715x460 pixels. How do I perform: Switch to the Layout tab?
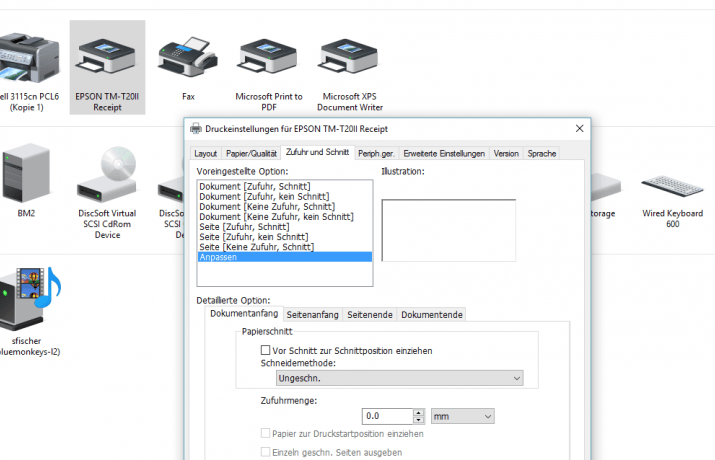[x=205, y=154]
